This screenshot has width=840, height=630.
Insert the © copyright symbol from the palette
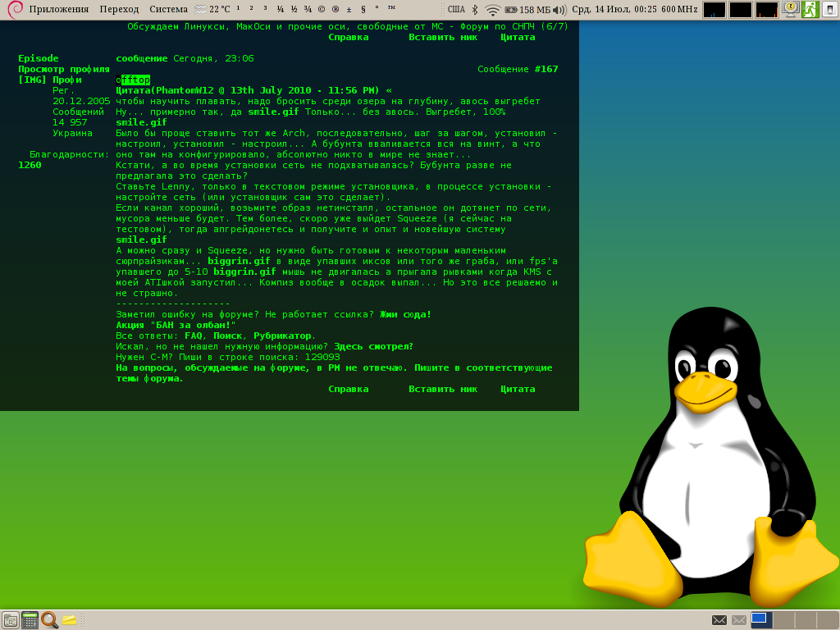322,8
